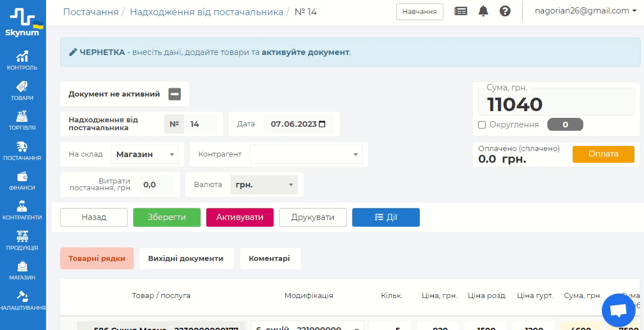Open the Продукція sidebar section
The width and height of the screenshot is (644, 330).
pyautogui.click(x=22, y=241)
